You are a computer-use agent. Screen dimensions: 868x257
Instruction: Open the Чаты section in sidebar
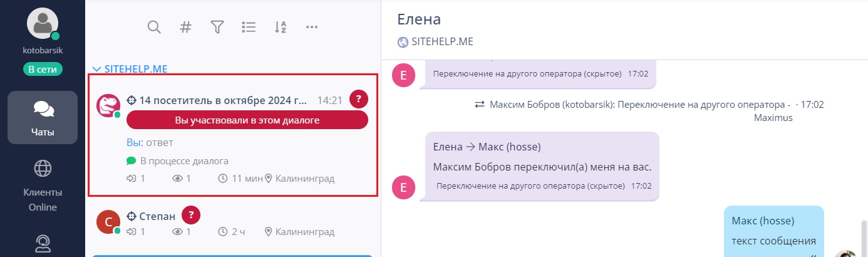[43, 117]
